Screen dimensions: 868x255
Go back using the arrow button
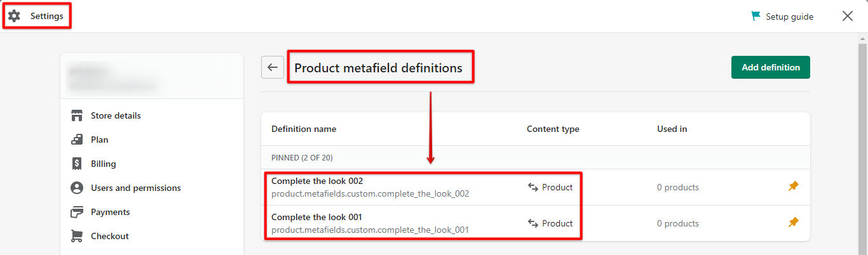273,67
